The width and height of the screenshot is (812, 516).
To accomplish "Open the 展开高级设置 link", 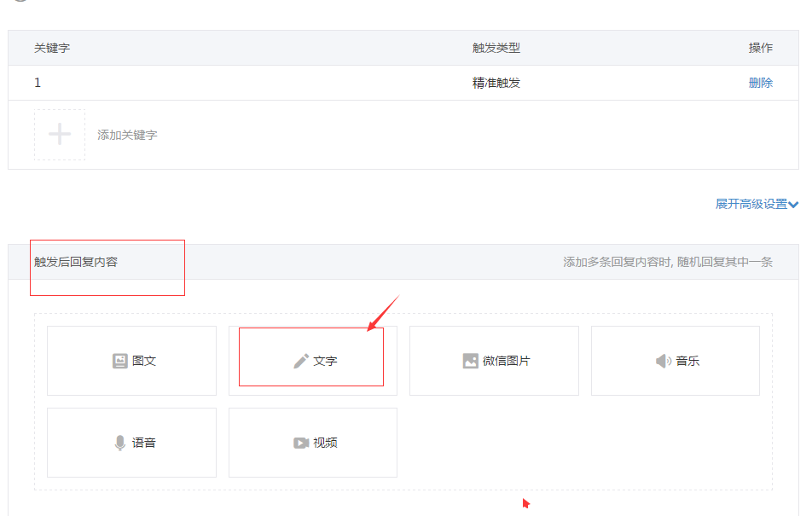I will pyautogui.click(x=751, y=204).
